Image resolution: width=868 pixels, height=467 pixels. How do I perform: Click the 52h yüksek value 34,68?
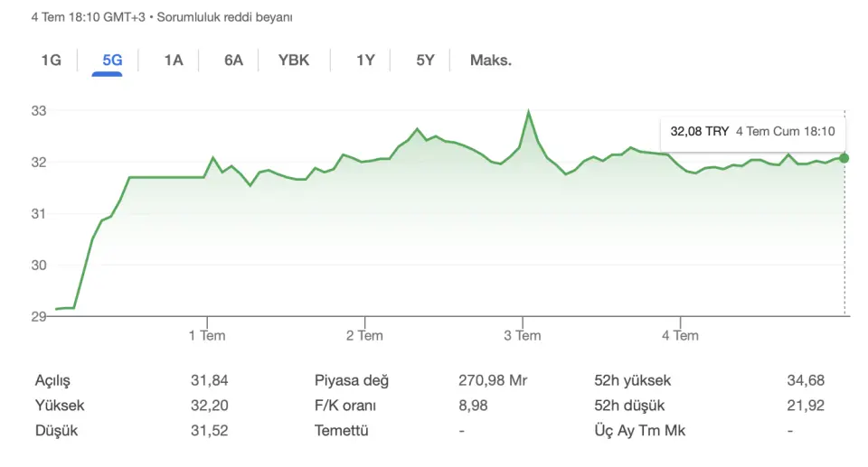click(806, 380)
